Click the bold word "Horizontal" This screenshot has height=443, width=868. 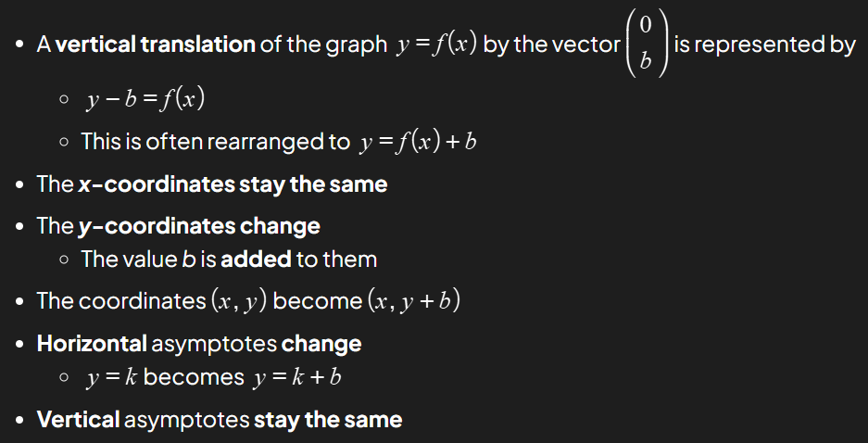point(92,344)
